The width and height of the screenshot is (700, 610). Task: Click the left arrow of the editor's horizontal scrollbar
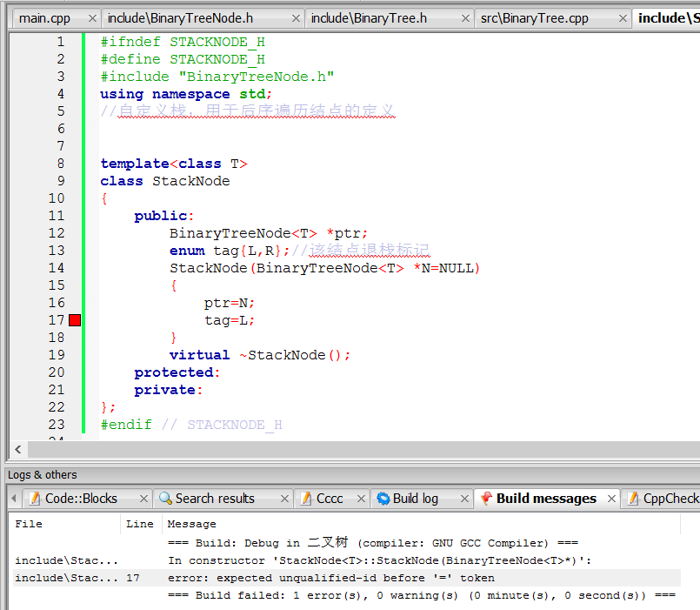click(x=18, y=449)
